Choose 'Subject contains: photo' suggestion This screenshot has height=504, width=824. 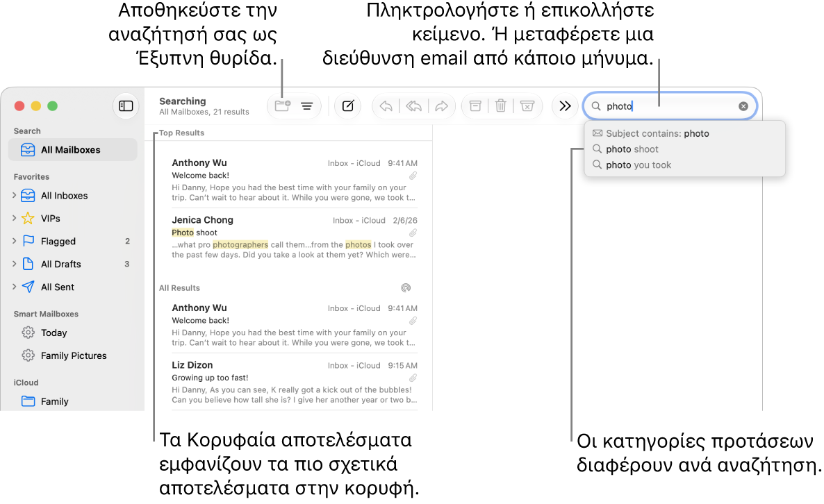(685, 133)
